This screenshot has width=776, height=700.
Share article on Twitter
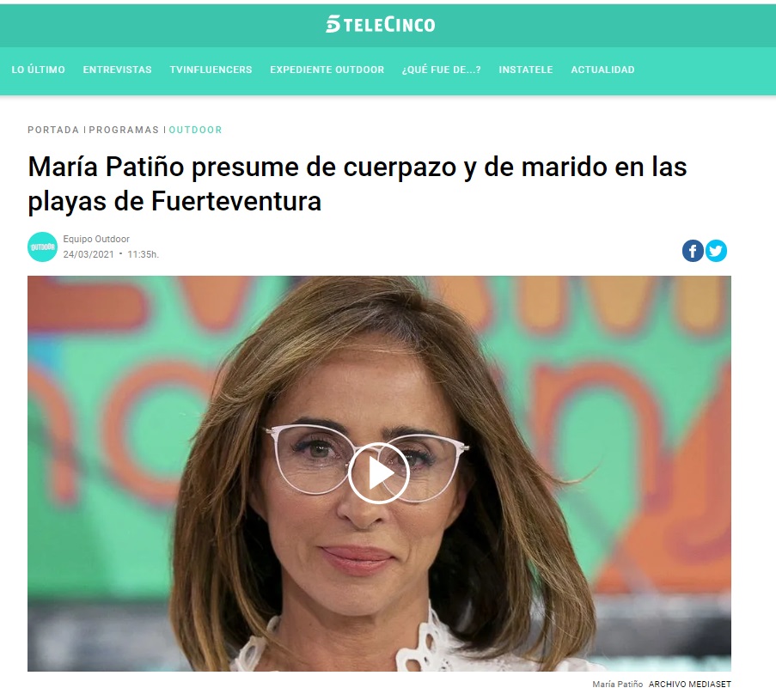716,251
